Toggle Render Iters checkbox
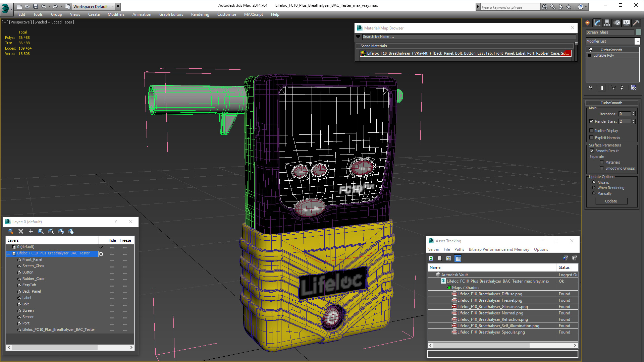This screenshot has width=644, height=362. 591,121
